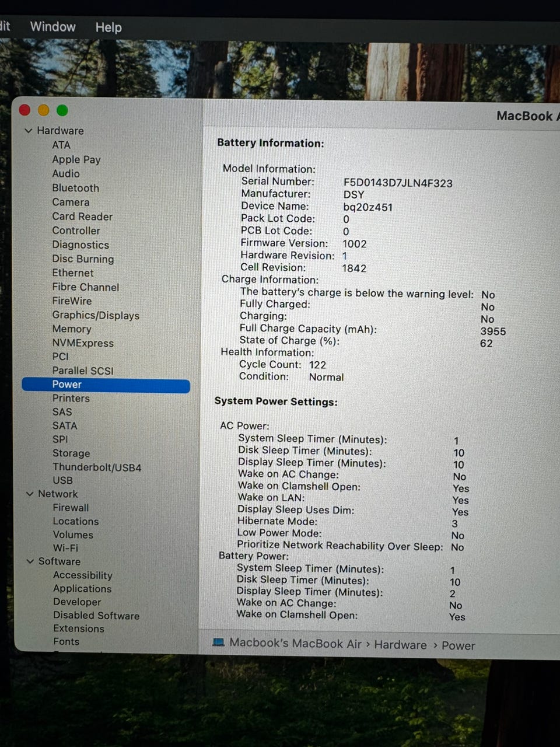Viewport: 560px width, 747px height.
Task: Click the green zoom window button
Action: [x=62, y=110]
